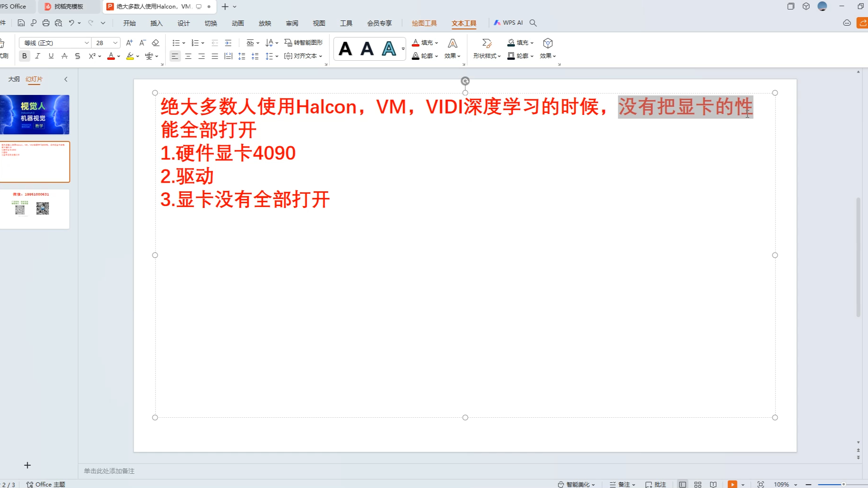Click the search magnifier icon
Image resolution: width=868 pixels, height=488 pixels.
coord(533,23)
